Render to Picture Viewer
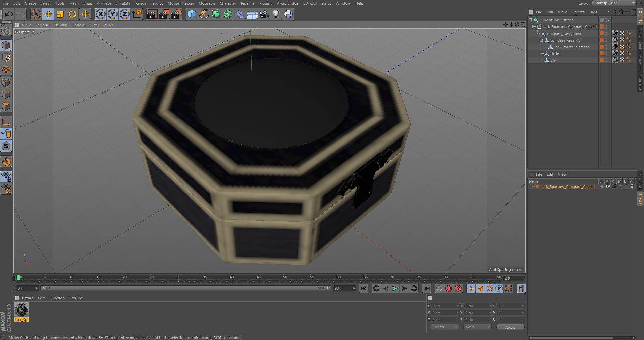This screenshot has width=644, height=340. (164, 14)
